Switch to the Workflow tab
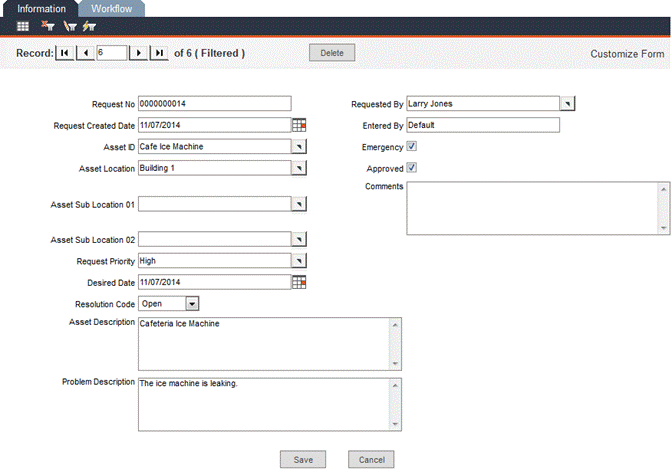This screenshot has width=672, height=472. tap(111, 8)
